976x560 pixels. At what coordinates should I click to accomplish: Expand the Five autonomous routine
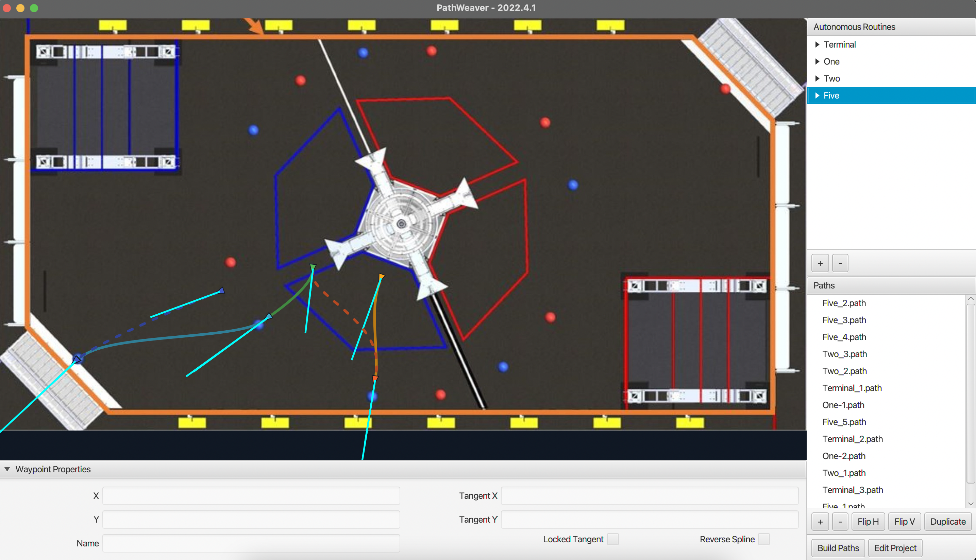coord(817,95)
